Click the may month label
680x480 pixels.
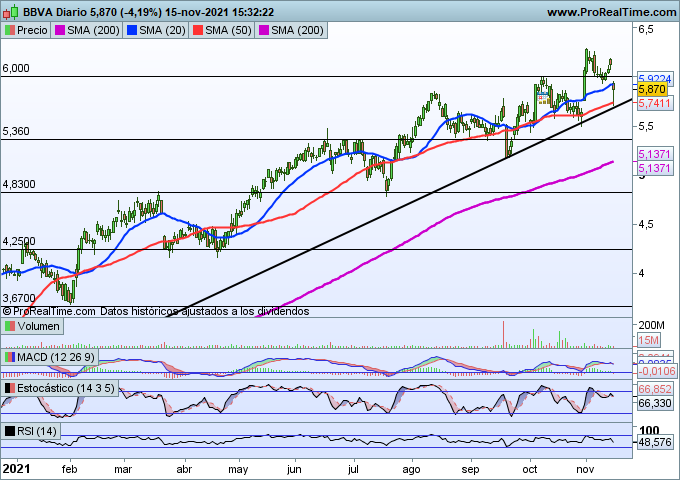[x=238, y=469]
